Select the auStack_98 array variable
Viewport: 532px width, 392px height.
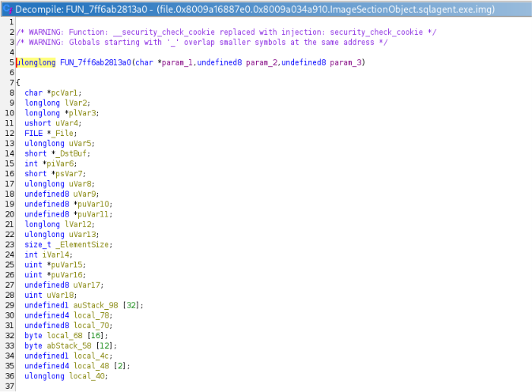tap(96, 305)
